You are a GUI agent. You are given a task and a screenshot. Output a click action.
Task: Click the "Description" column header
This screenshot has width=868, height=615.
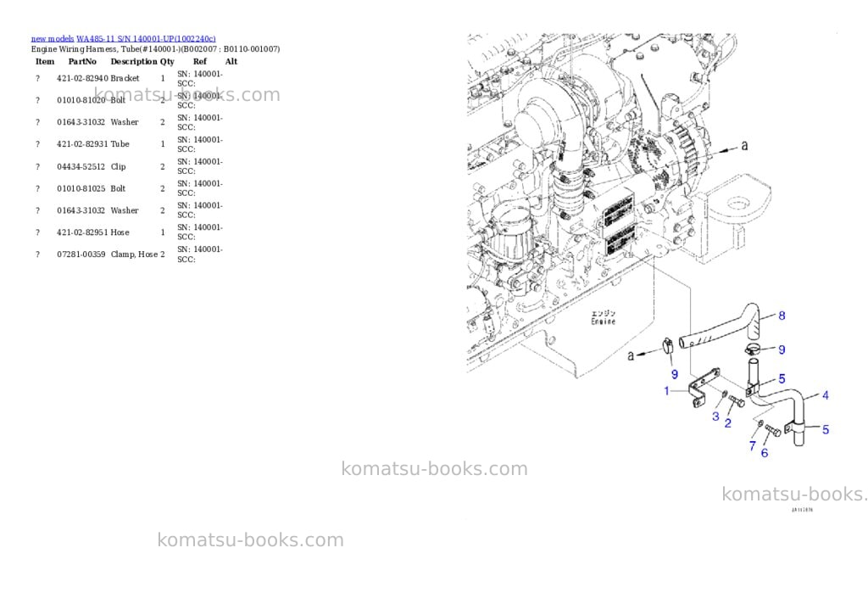point(134,61)
